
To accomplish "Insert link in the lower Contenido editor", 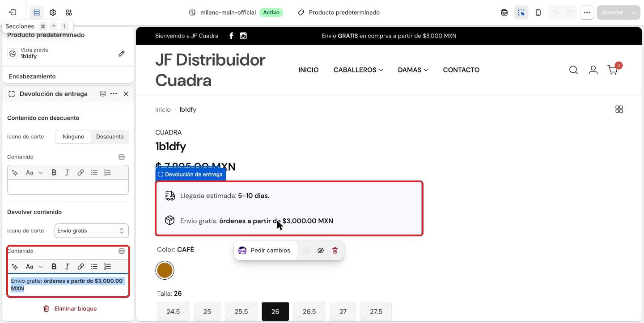I will click(x=80, y=267).
